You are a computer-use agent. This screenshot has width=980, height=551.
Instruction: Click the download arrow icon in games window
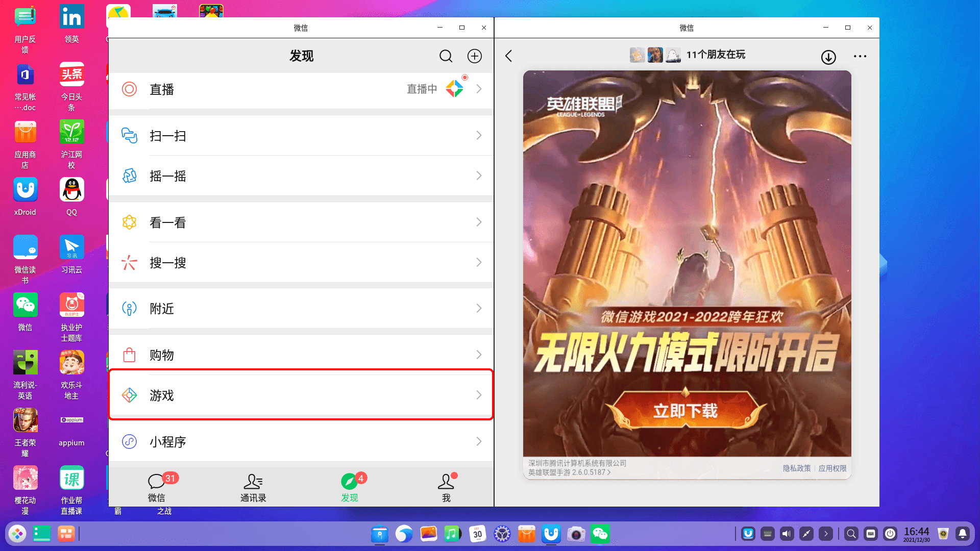tap(828, 57)
